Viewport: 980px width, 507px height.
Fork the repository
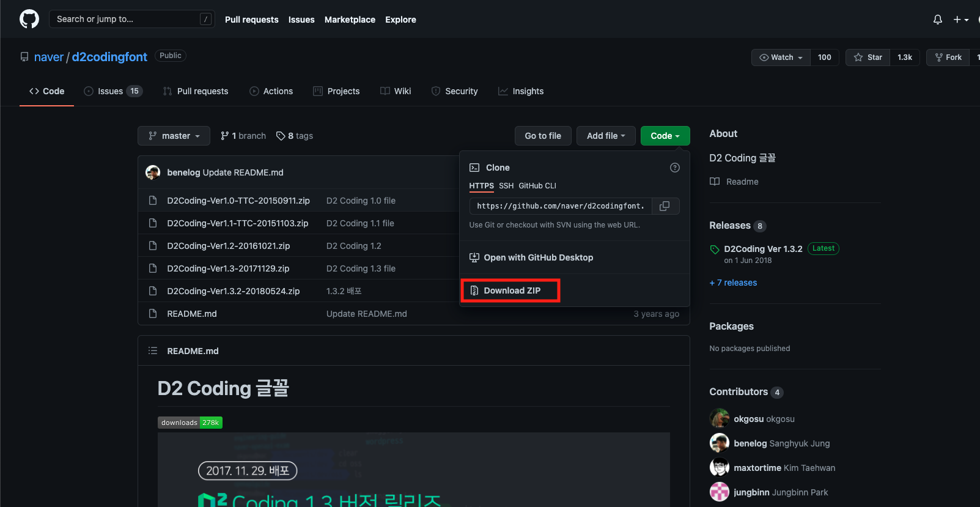pos(948,57)
